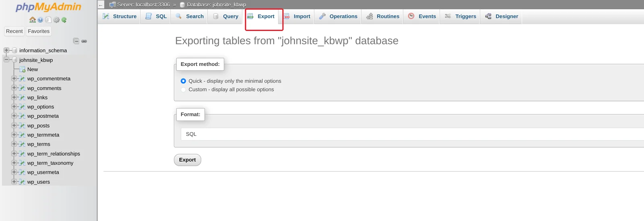Viewport: 644px width, 221px height.
Task: Open the wp_usermeta table
Action: 43,172
